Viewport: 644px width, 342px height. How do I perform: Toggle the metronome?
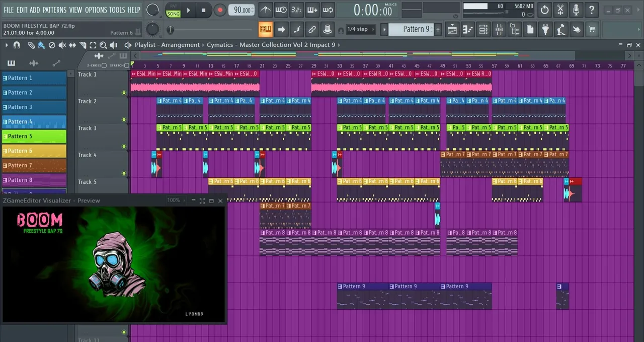coord(266,10)
